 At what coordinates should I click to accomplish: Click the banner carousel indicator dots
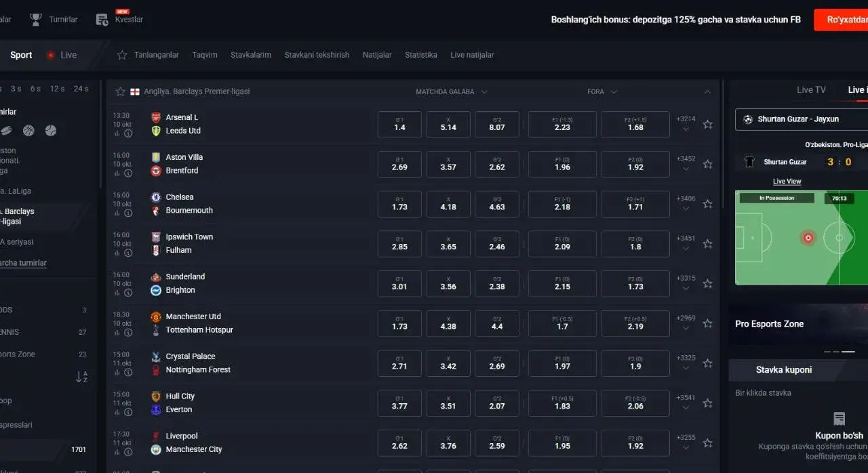(x=839, y=352)
